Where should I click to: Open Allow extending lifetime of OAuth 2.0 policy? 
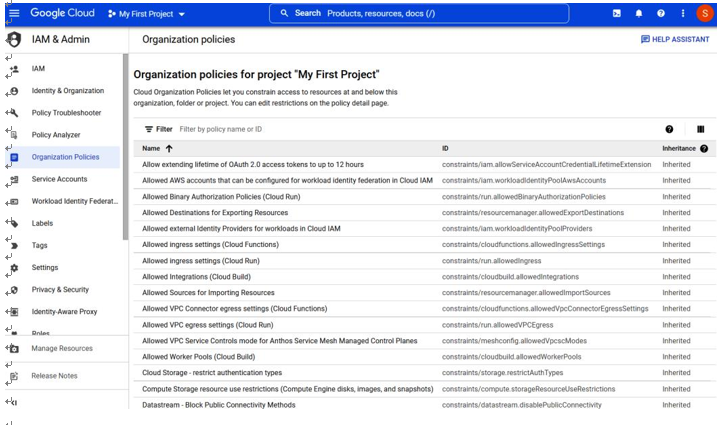coord(253,165)
